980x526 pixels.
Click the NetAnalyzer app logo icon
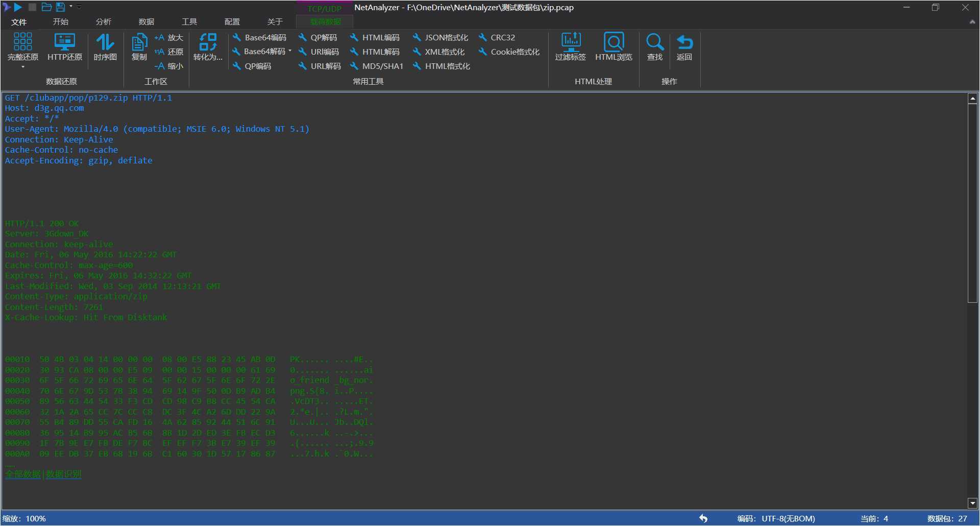[x=7, y=7]
